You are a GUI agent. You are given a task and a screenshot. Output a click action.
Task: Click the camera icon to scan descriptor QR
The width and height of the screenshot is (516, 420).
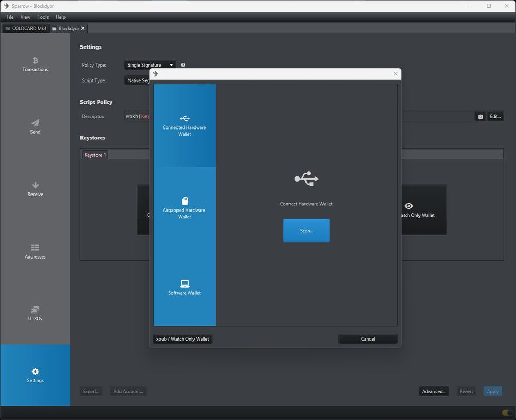point(480,116)
